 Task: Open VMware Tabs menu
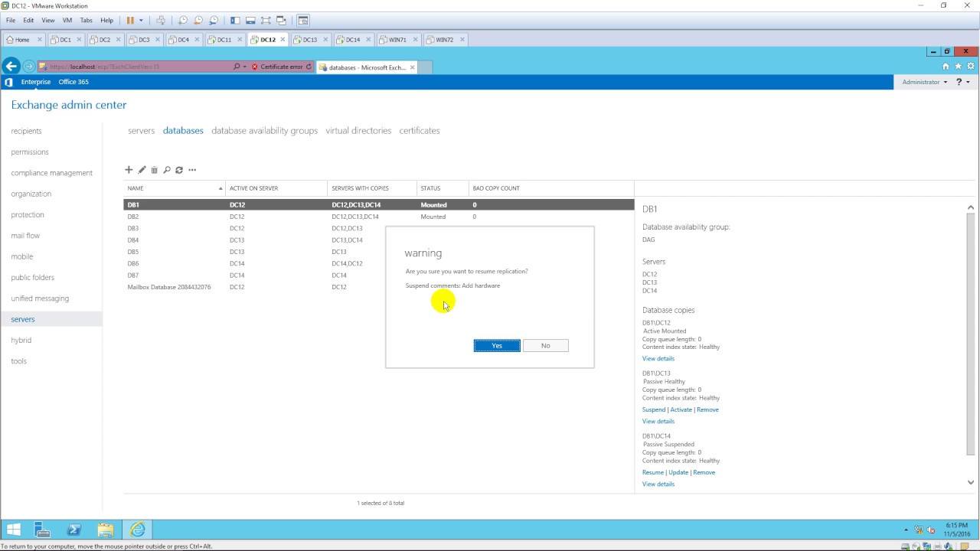point(86,20)
